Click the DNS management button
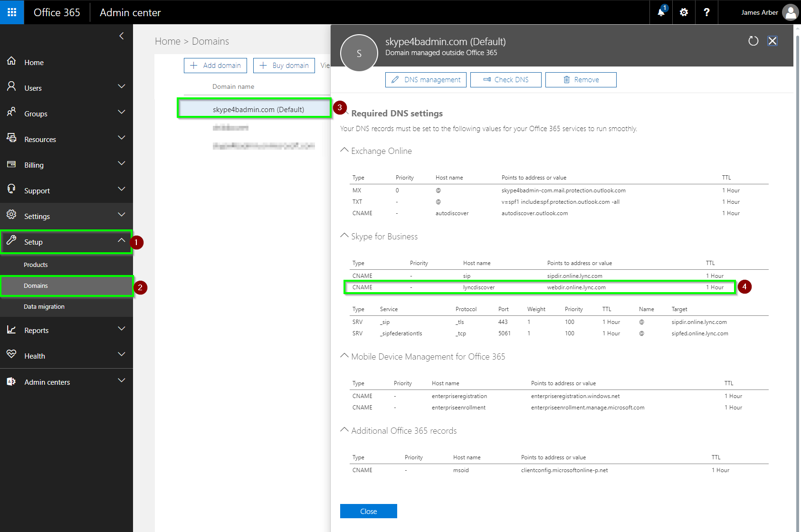This screenshot has width=801, height=532. (x=426, y=80)
